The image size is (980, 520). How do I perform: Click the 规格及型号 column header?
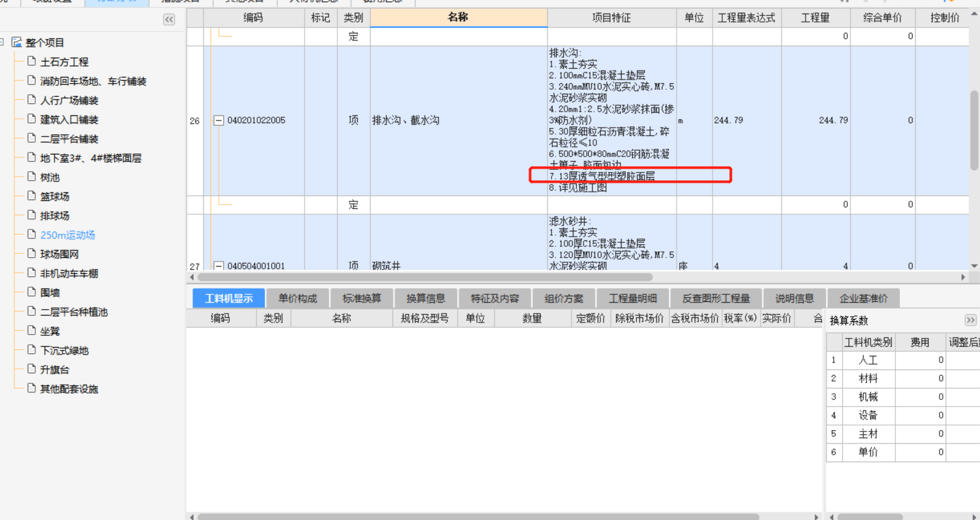pos(425,318)
